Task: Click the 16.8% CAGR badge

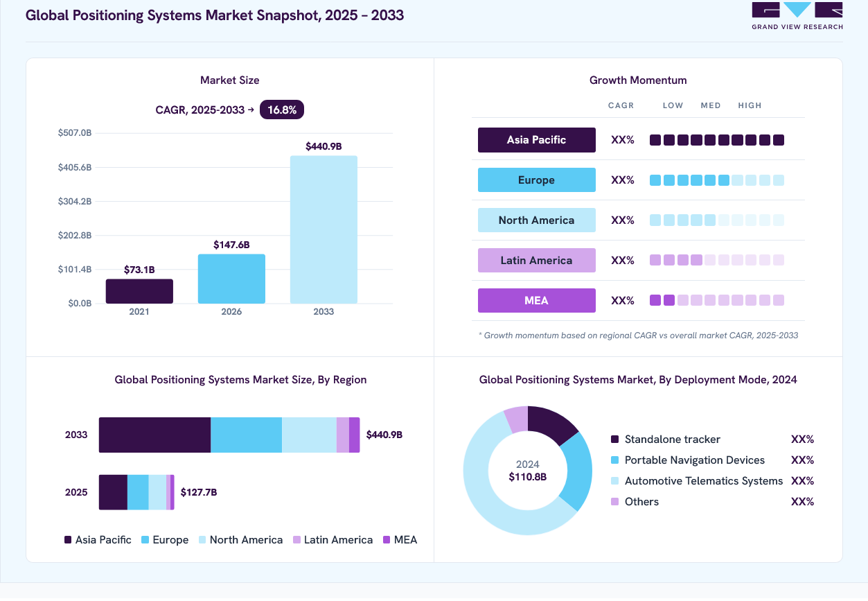Action: click(282, 110)
